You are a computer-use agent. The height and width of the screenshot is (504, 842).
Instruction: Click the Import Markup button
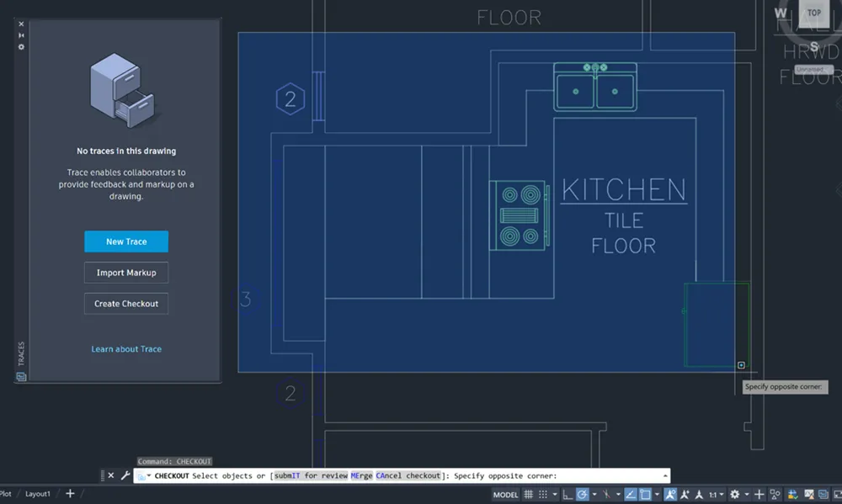(126, 273)
